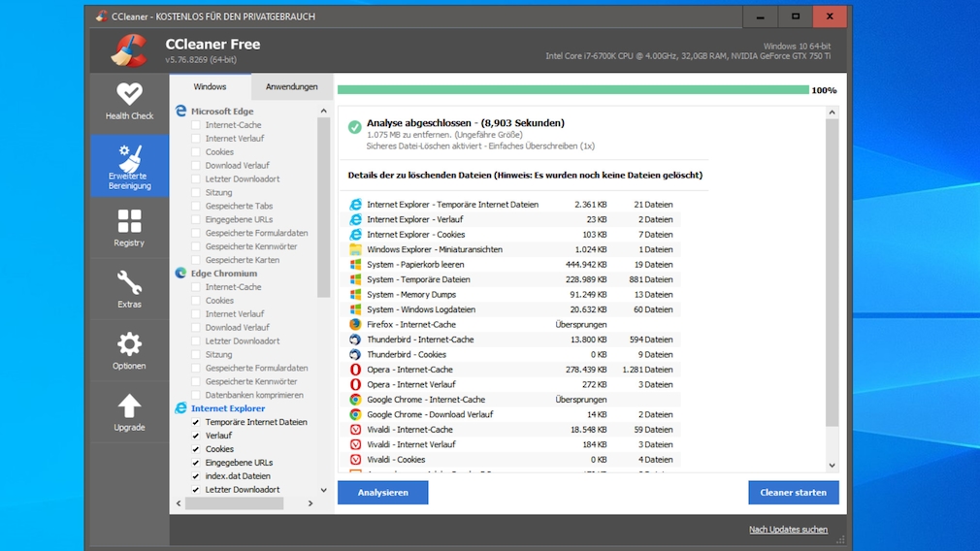
Task: Select Erweiterte Bereinigung in sidebar
Action: [129, 166]
